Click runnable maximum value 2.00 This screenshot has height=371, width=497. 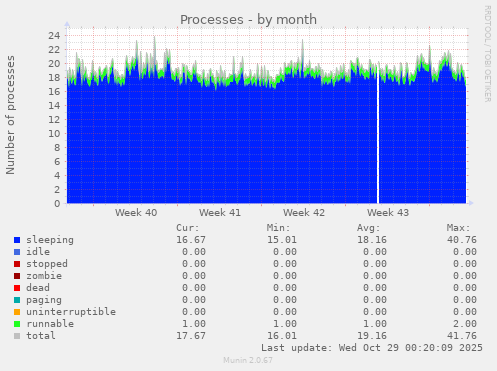pos(465,324)
